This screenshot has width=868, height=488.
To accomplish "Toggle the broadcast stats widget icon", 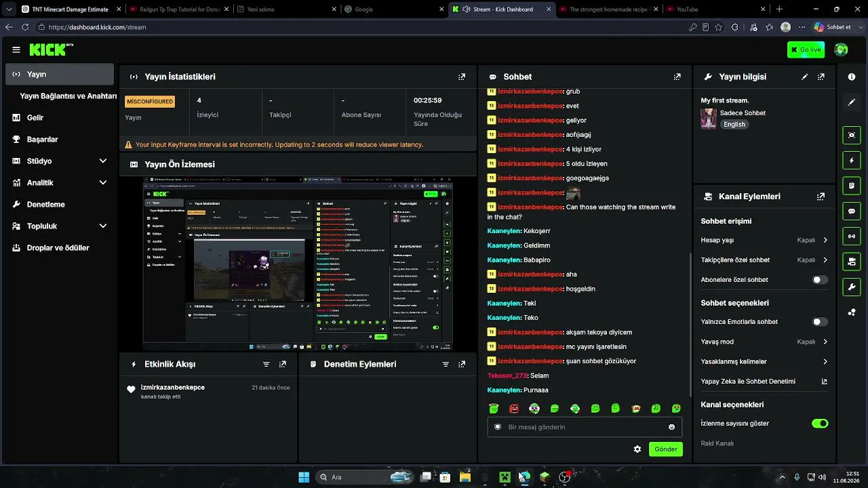I will [852, 236].
